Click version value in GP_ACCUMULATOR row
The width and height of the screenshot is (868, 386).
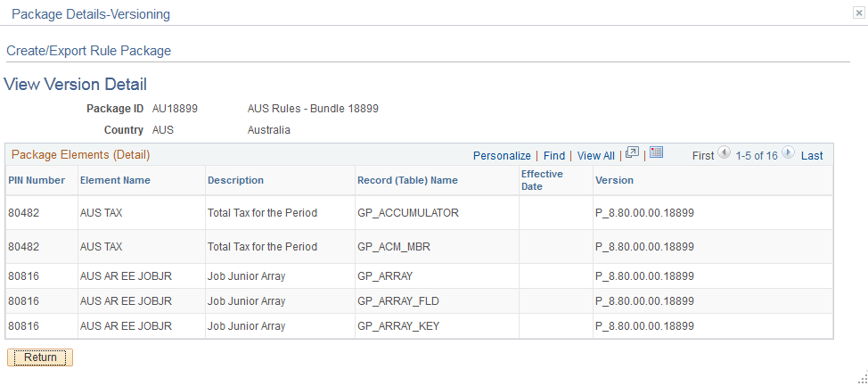[x=645, y=213]
